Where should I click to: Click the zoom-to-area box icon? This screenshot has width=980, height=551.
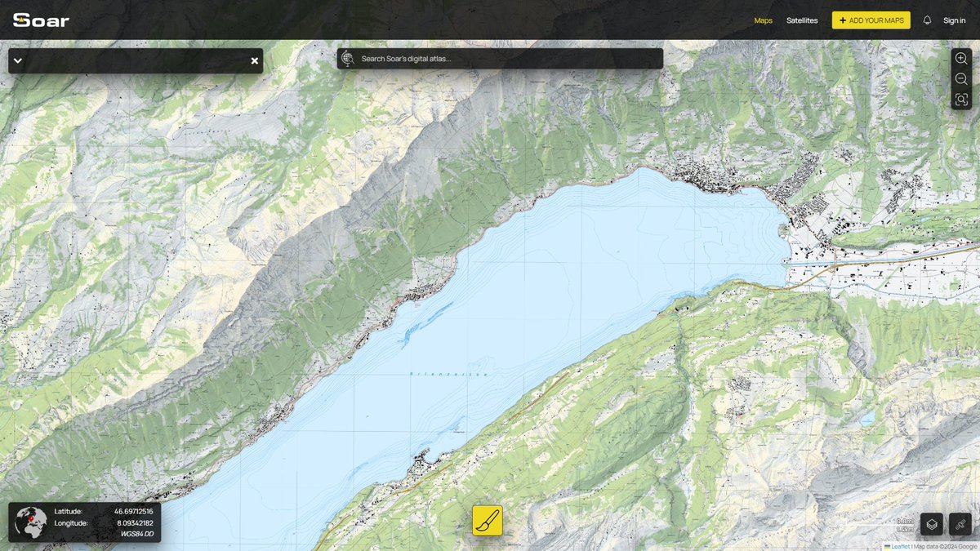(961, 100)
